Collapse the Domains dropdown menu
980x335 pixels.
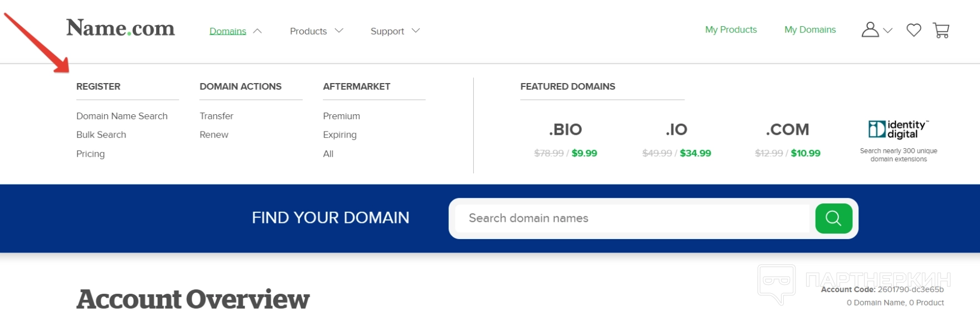pyautogui.click(x=235, y=31)
